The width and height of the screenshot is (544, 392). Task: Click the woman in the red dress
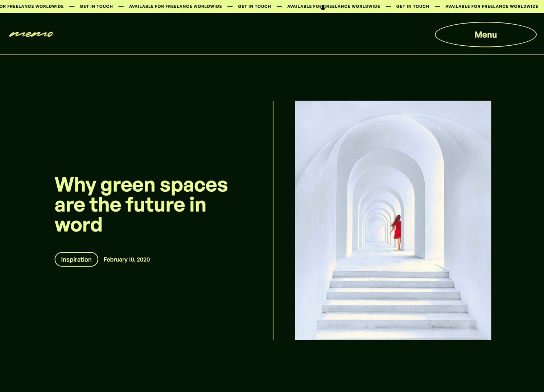coord(397,232)
